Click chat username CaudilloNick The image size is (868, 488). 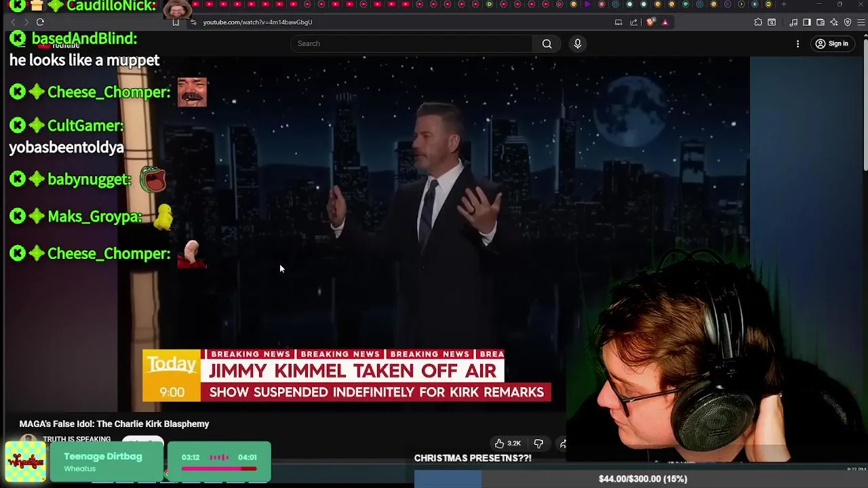112,7
